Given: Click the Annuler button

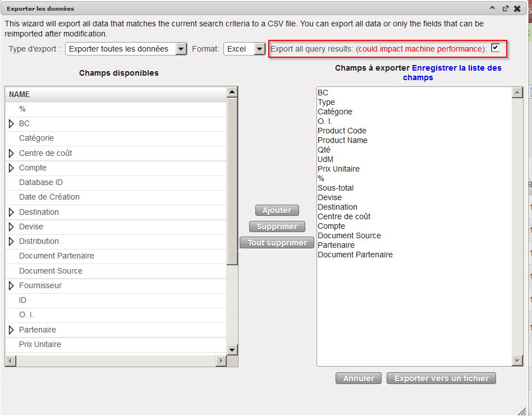Looking at the screenshot, I should pyautogui.click(x=358, y=378).
